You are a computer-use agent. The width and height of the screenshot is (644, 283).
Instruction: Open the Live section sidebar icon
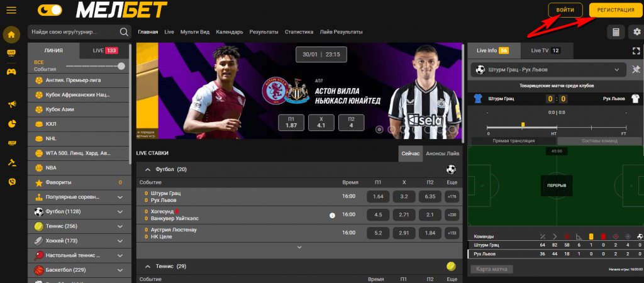11,53
